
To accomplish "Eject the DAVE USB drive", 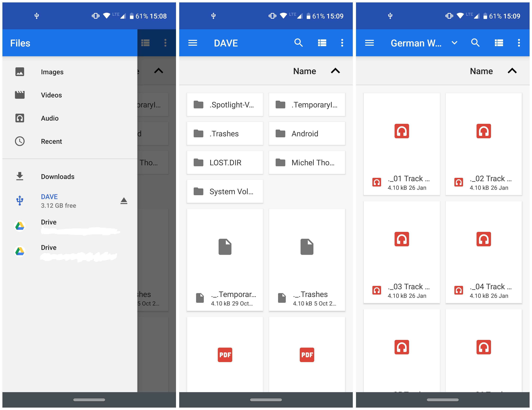I will click(124, 201).
